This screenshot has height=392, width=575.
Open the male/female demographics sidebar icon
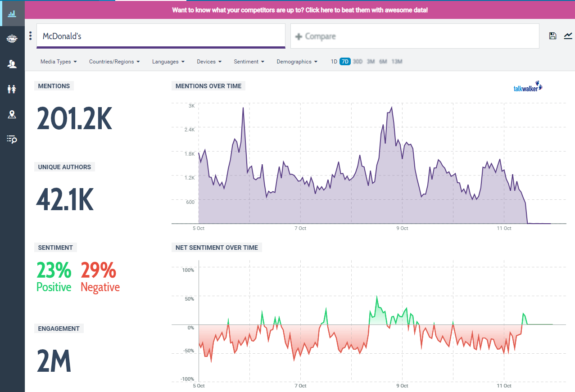point(12,89)
